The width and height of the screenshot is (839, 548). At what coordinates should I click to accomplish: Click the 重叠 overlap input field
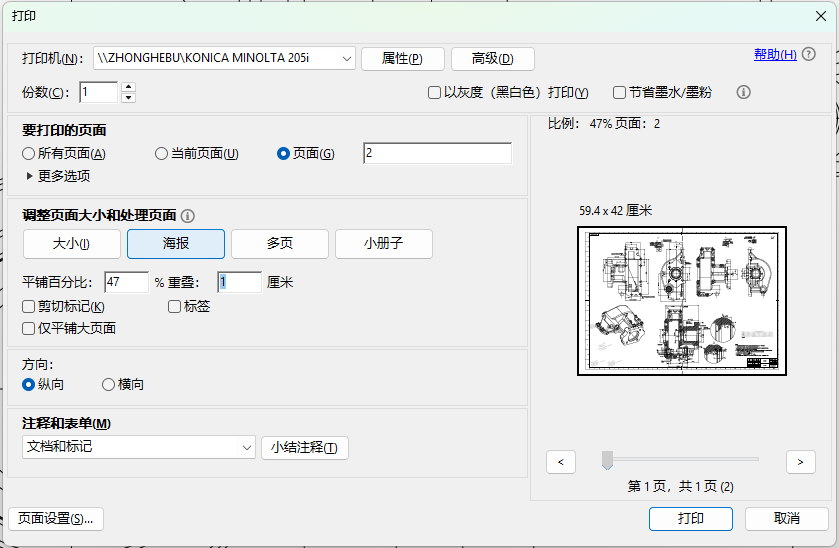[x=240, y=282]
